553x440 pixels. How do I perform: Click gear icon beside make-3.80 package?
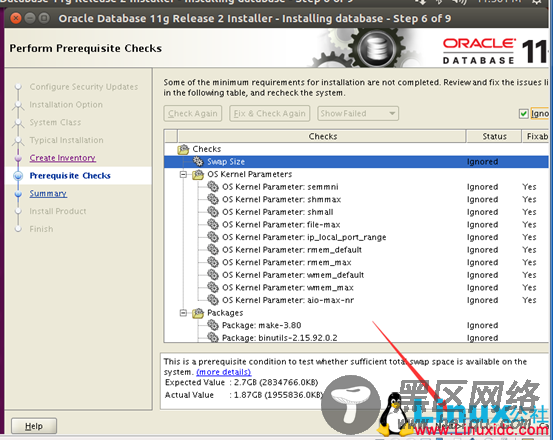[x=213, y=325]
